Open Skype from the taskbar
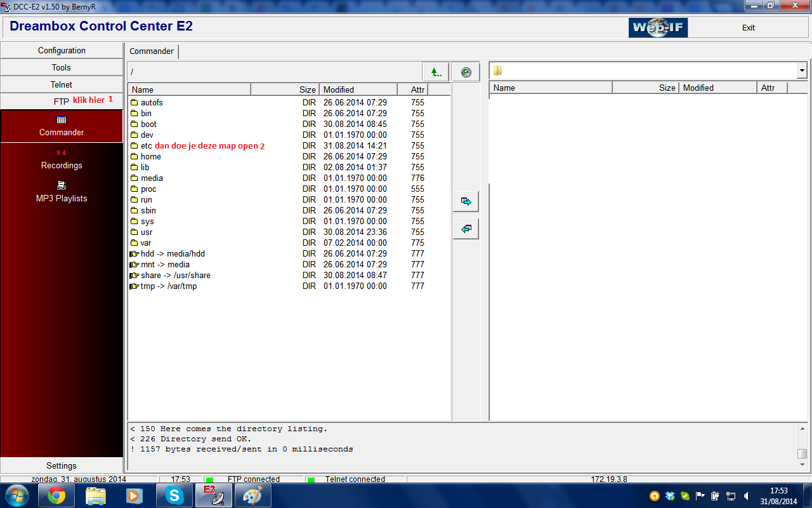This screenshot has width=812, height=508. (x=174, y=495)
